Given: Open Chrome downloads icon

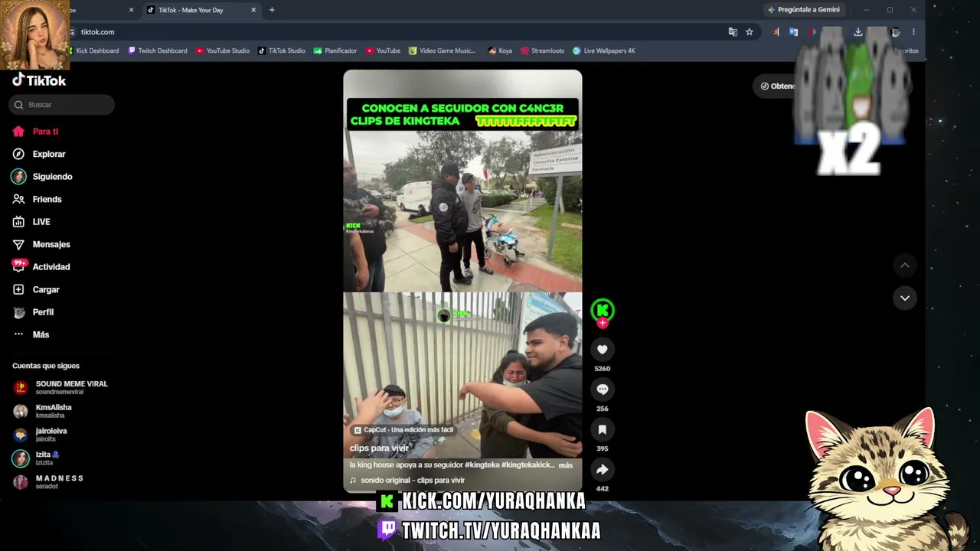Looking at the screenshot, I should click(858, 32).
